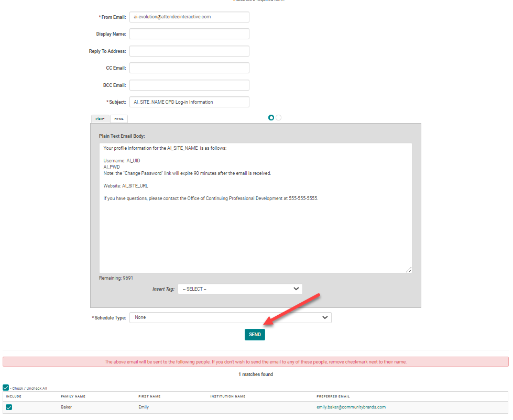The height and width of the screenshot is (420, 513).
Task: Click the From Email input field
Action: [x=189, y=17]
